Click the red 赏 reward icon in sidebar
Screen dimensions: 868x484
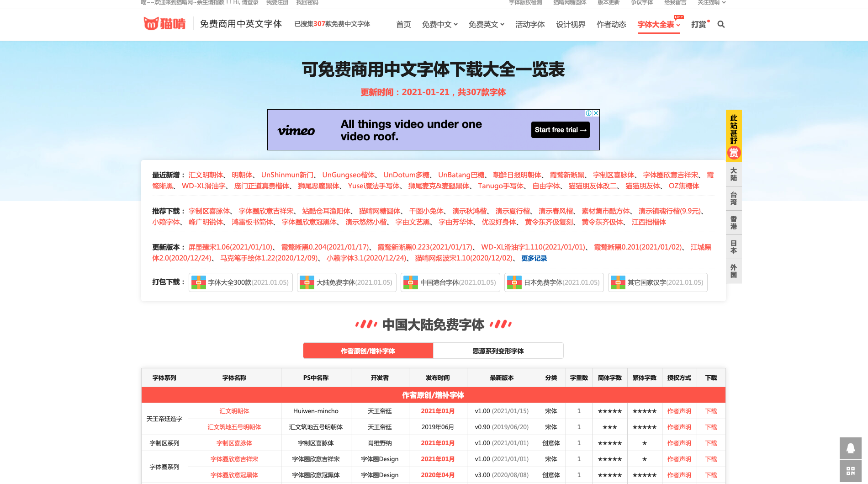tap(734, 153)
